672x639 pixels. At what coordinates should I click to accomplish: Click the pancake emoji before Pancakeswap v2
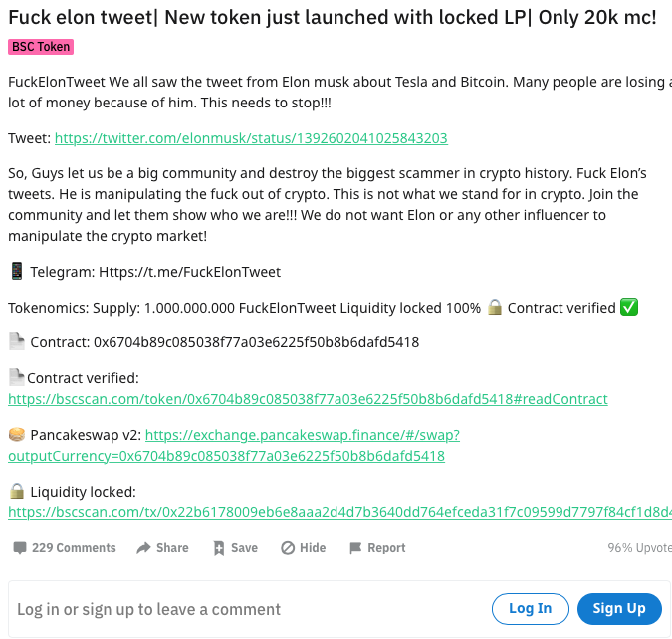pyautogui.click(x=17, y=435)
